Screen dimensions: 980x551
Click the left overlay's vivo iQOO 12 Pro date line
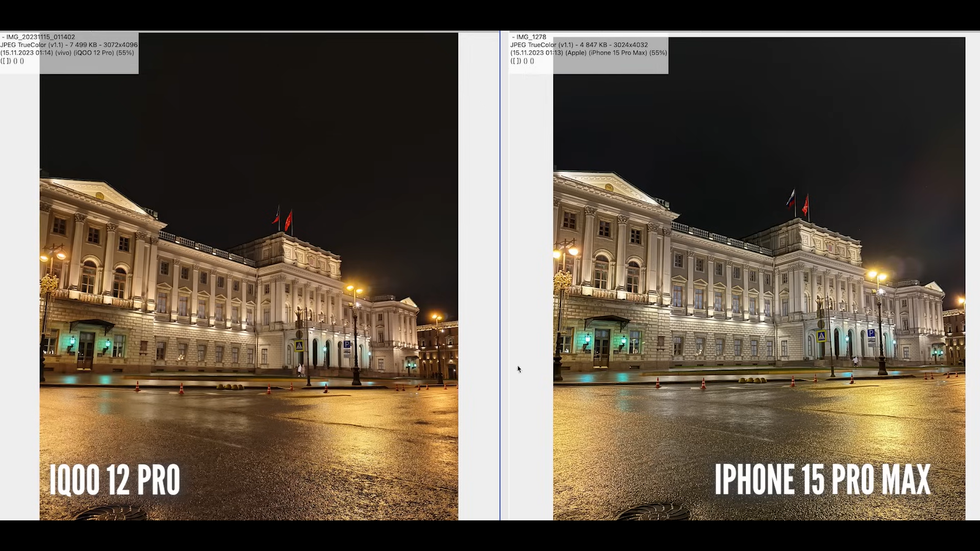click(x=67, y=53)
